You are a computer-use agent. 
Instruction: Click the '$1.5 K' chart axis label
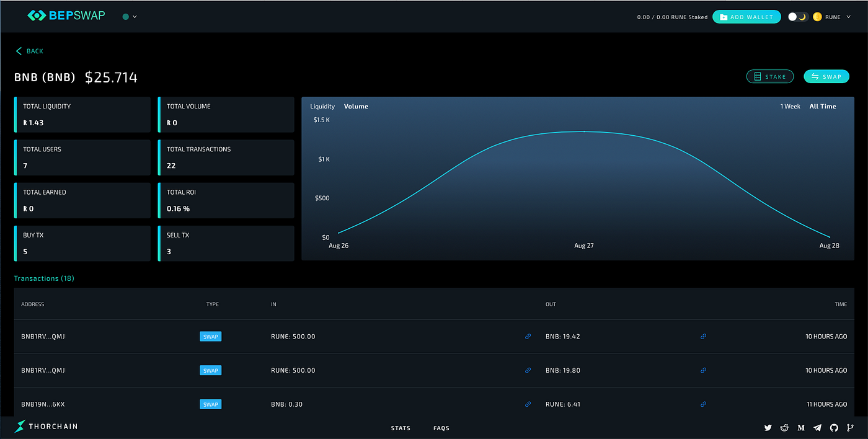322,120
